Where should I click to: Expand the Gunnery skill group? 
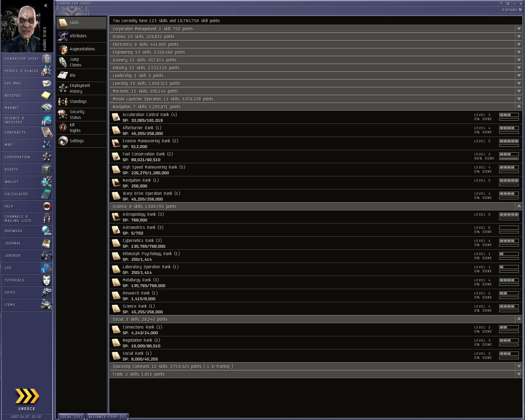(x=519, y=60)
